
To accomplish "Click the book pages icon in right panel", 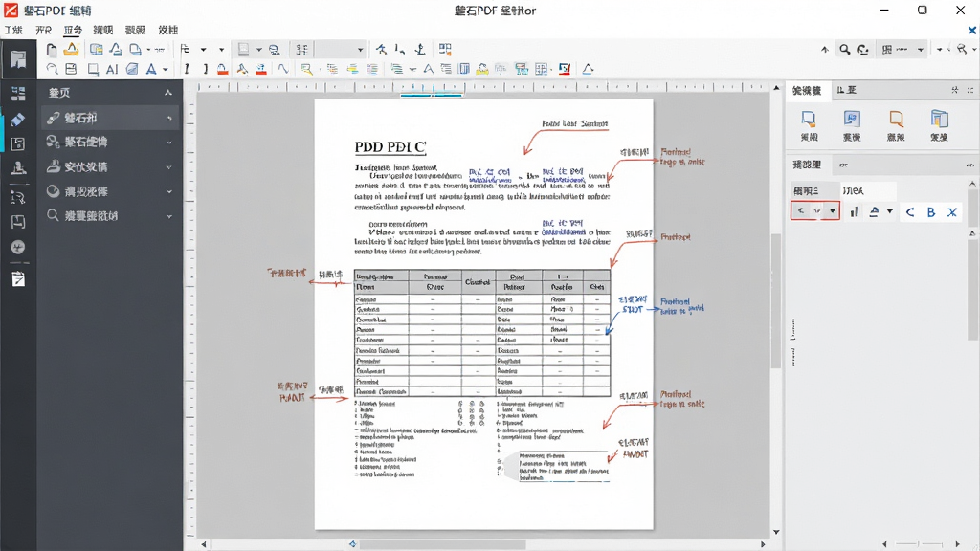I will point(940,119).
